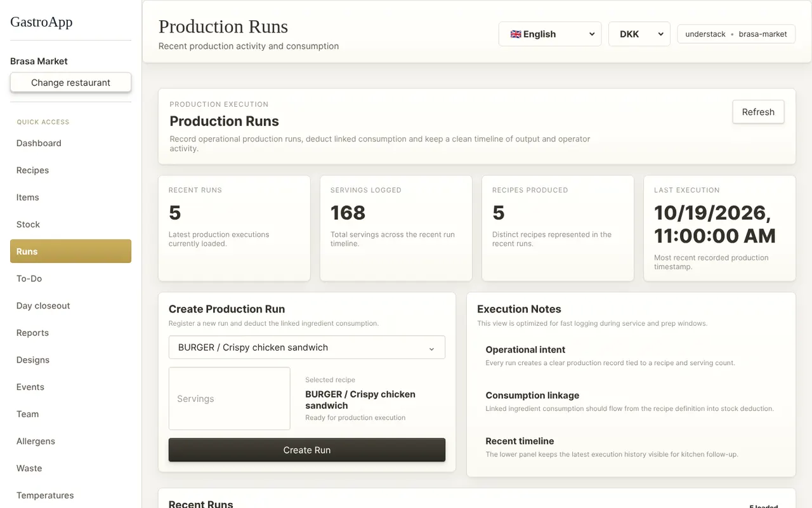Go to Allergens in the sidebar
Viewport: 812px width, 508px height.
point(70,441)
